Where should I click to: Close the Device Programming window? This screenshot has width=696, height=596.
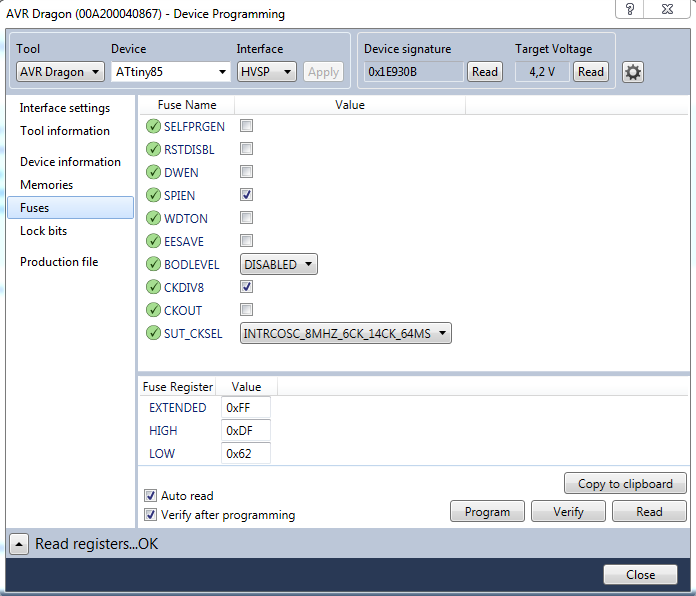(x=667, y=8)
